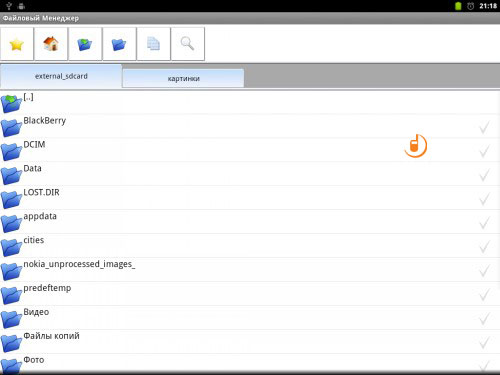This screenshot has height=375, width=500.
Task: Tick the Файлы копий checkmark
Action: [484, 344]
